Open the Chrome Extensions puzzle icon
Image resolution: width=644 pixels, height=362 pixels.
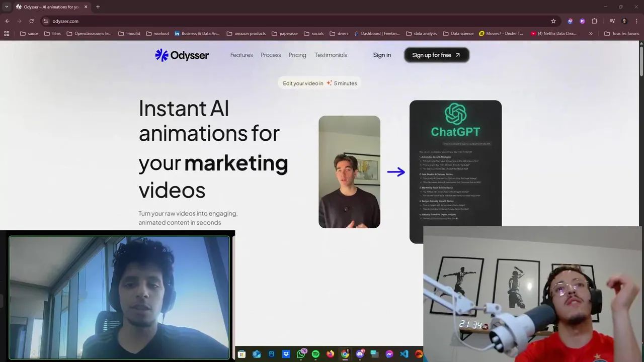(x=594, y=21)
